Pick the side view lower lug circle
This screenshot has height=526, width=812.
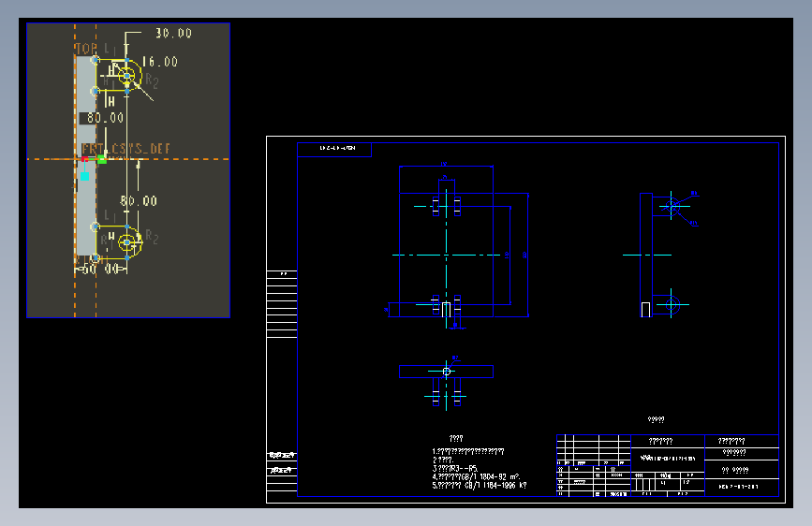tap(672, 305)
